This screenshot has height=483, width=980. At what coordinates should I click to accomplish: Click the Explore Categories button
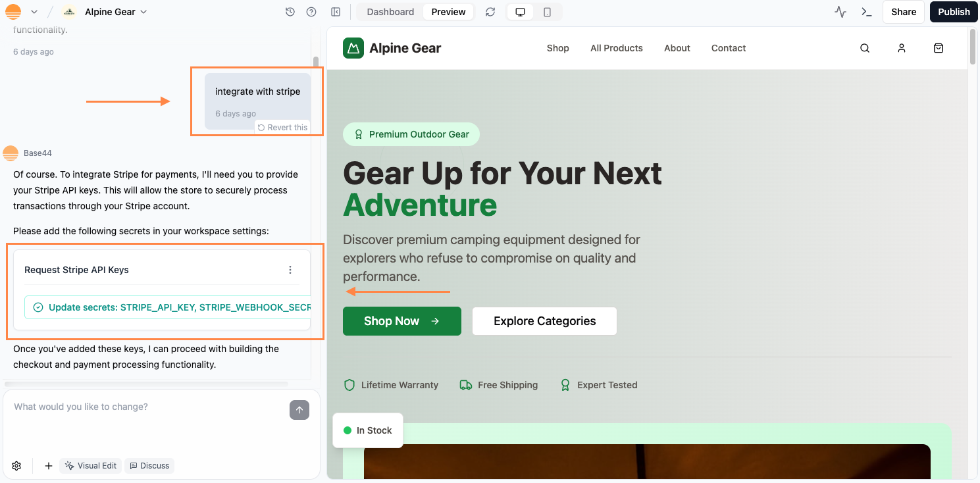tap(544, 321)
